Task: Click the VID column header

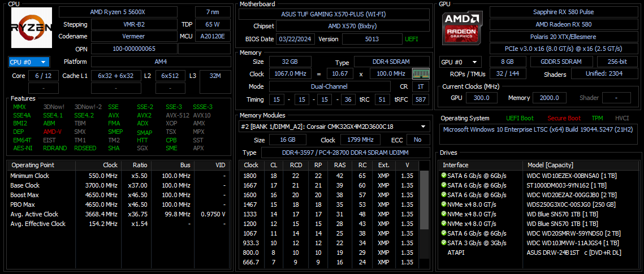Action: coord(211,165)
